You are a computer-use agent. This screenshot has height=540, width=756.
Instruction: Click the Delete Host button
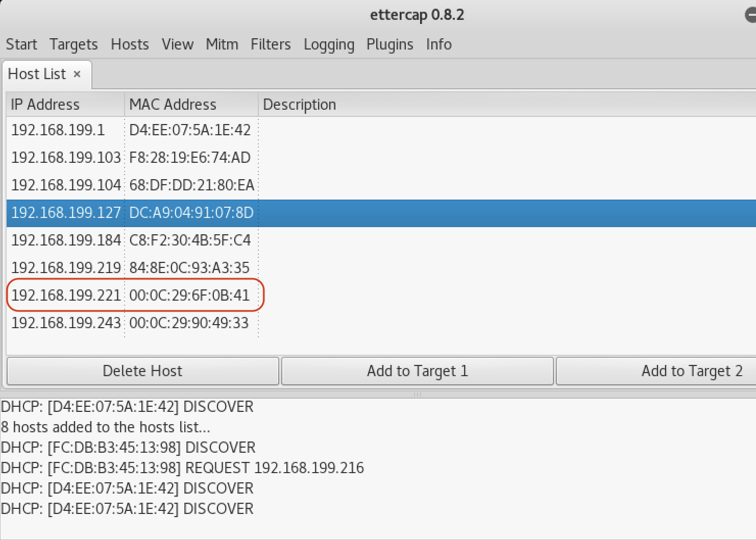(142, 371)
